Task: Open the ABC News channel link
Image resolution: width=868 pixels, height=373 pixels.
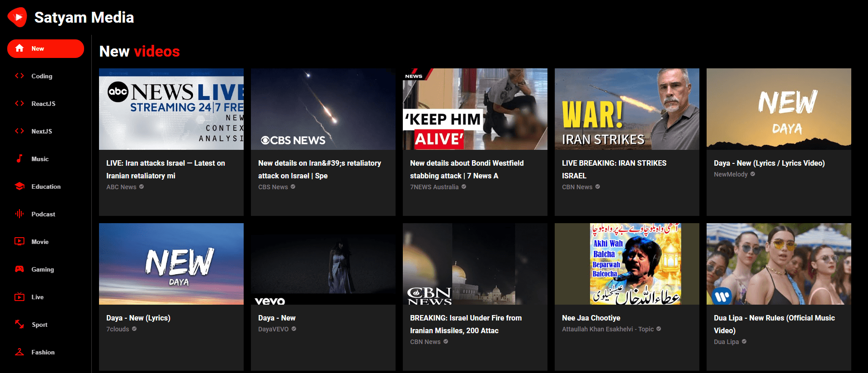Action: (x=121, y=187)
